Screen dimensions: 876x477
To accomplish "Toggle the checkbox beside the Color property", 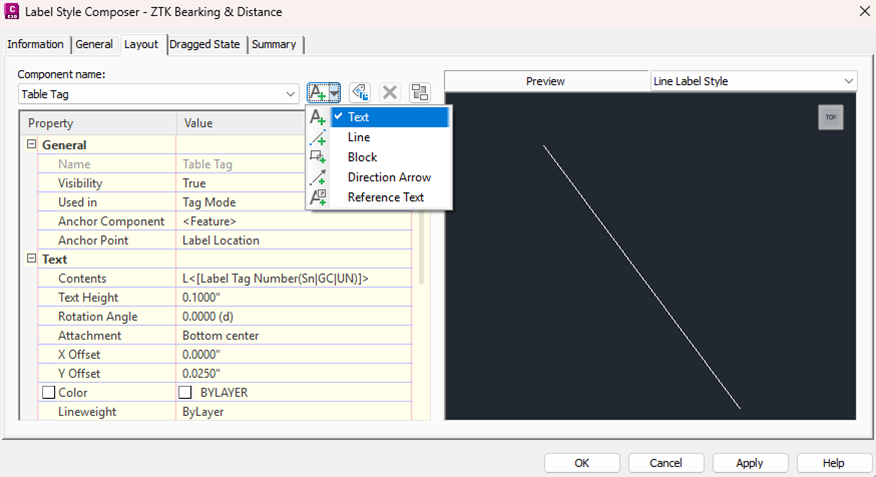I will (x=48, y=393).
